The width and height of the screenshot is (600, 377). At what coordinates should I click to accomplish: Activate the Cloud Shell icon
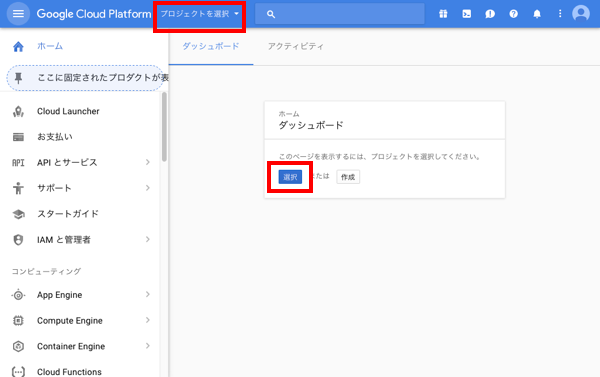pos(466,14)
